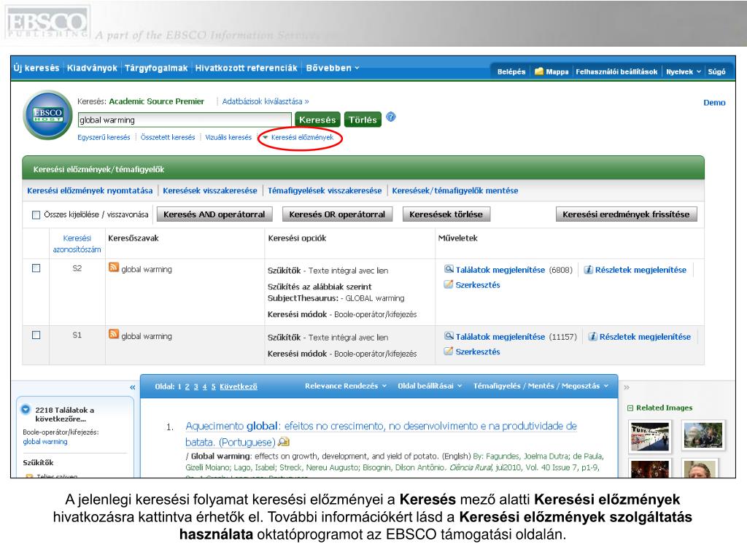Open Felhasználói beállítások

(x=616, y=71)
